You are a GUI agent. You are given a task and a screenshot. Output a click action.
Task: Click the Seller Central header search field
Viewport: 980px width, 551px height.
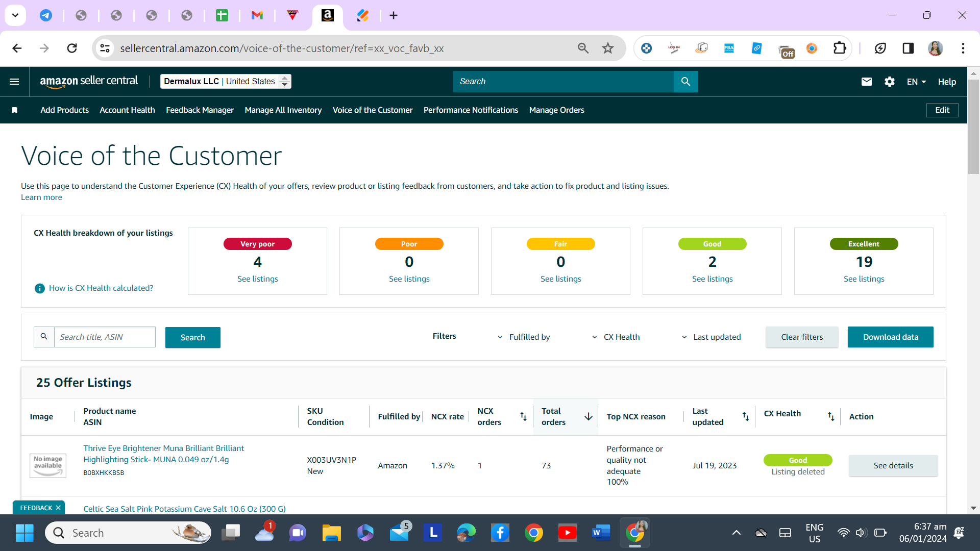click(x=563, y=82)
